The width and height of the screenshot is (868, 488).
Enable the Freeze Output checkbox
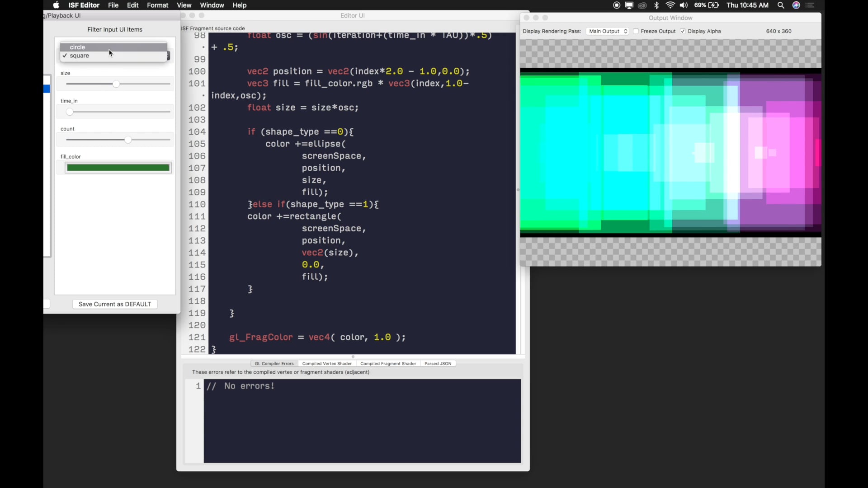(x=636, y=31)
